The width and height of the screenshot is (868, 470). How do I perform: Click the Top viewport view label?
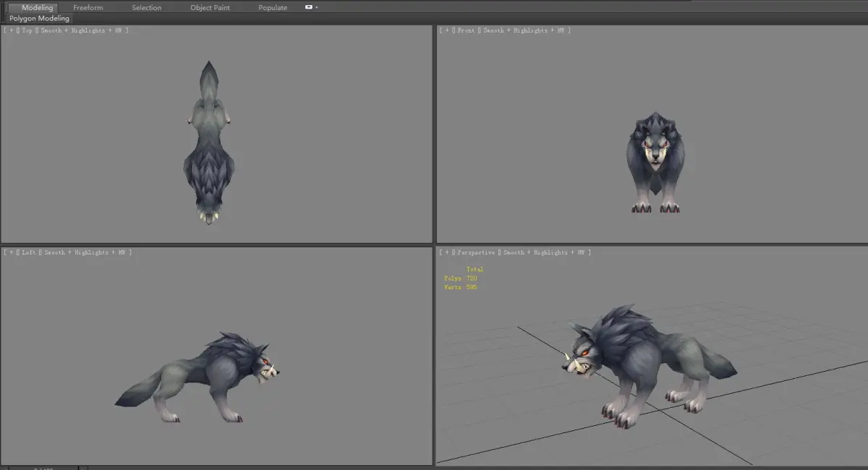[27, 30]
